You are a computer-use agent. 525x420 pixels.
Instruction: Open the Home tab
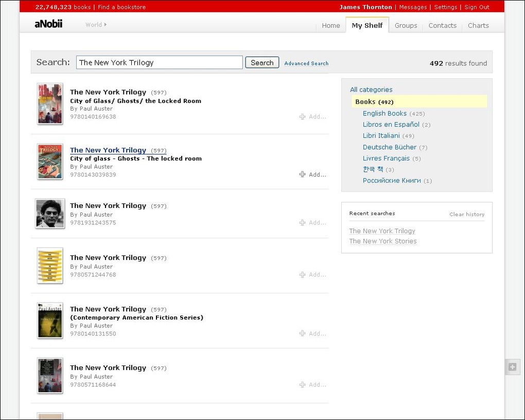click(331, 25)
